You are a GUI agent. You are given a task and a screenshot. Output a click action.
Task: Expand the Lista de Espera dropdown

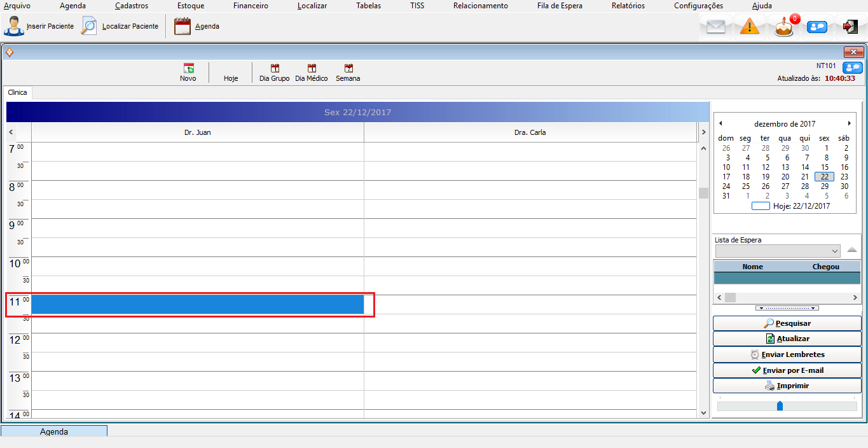(835, 251)
